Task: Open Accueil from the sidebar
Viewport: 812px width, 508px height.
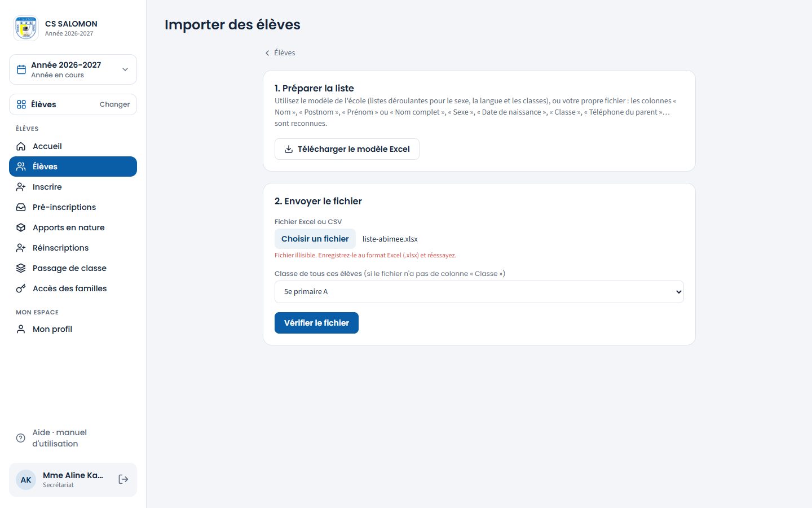Action: coord(73,146)
